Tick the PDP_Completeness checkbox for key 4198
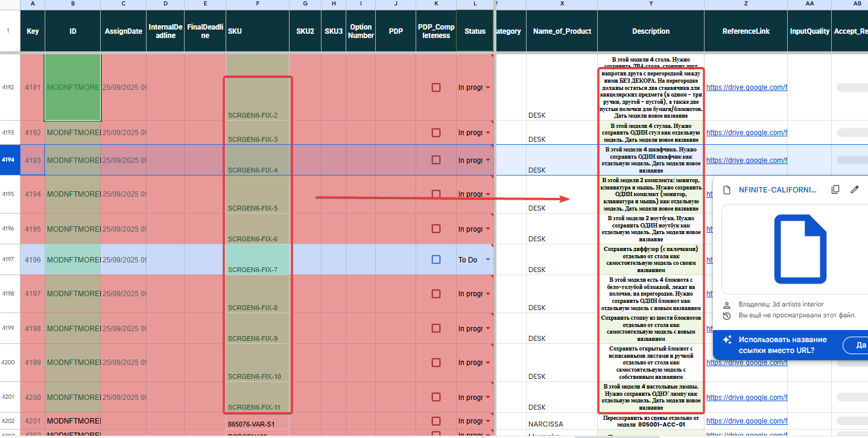 click(x=436, y=329)
